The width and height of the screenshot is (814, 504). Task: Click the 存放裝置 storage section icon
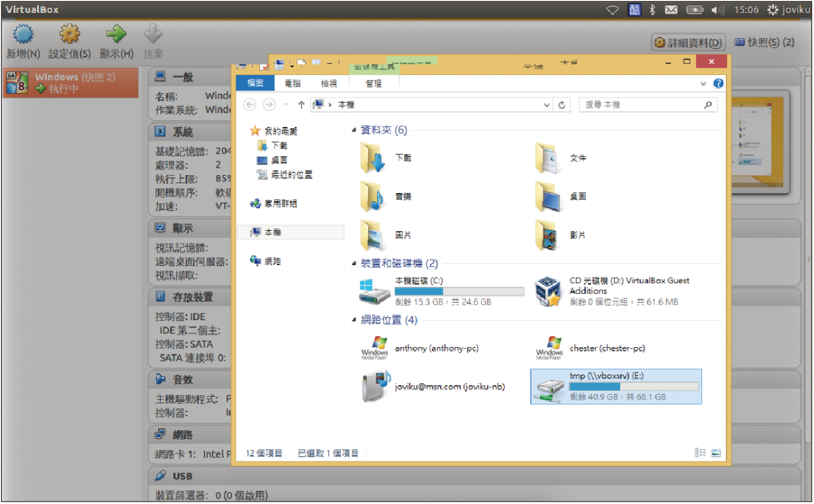point(160,296)
